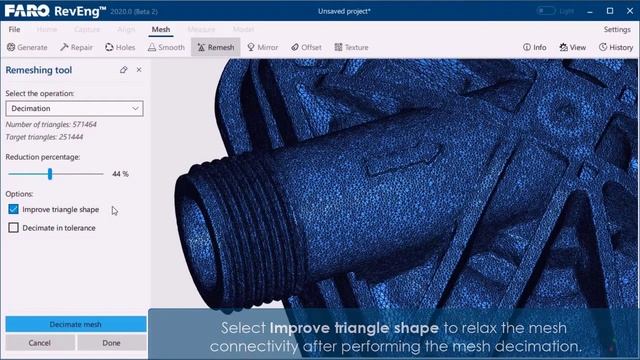640x360 pixels.
Task: Select the Mesh tab
Action: [x=161, y=29]
